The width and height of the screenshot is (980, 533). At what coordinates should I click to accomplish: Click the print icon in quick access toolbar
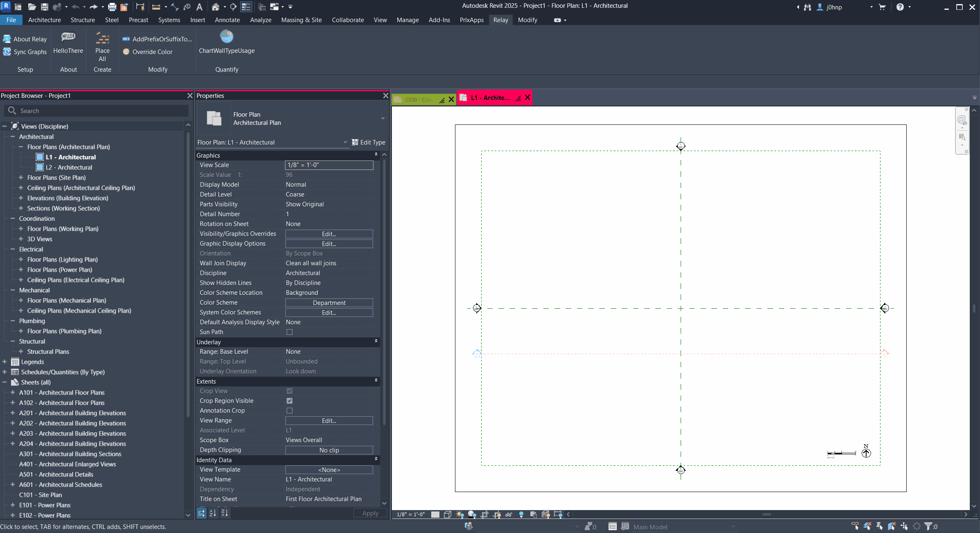click(x=112, y=7)
